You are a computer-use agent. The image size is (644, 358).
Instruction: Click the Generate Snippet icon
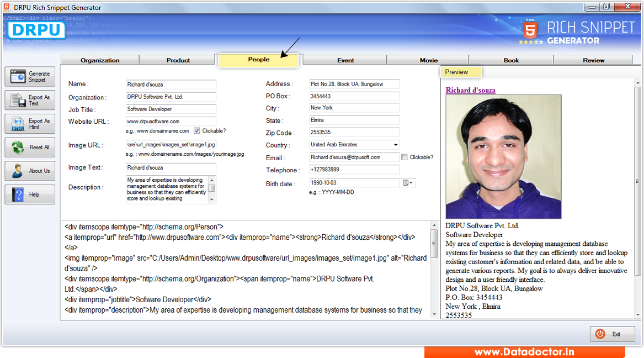(18, 76)
